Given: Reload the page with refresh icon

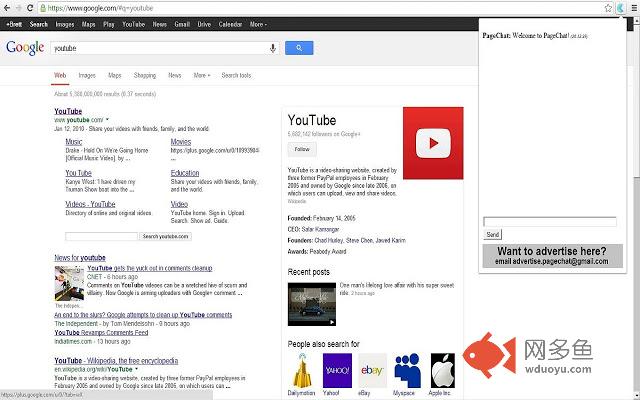Looking at the screenshot, I should click(x=30, y=8).
